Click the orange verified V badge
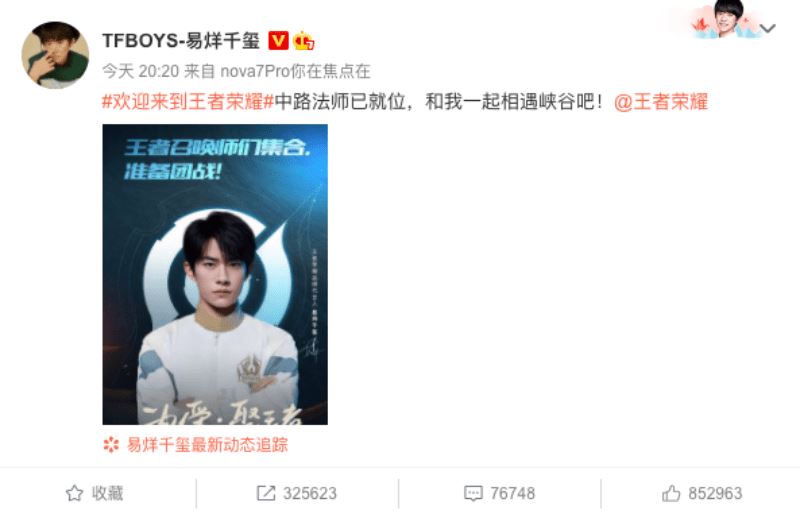 pyautogui.click(x=279, y=40)
